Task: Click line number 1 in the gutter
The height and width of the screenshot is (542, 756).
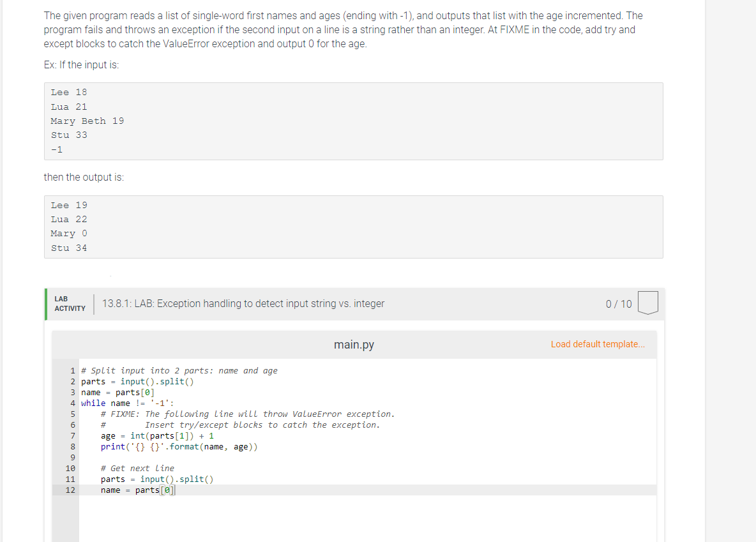Action: [70, 370]
